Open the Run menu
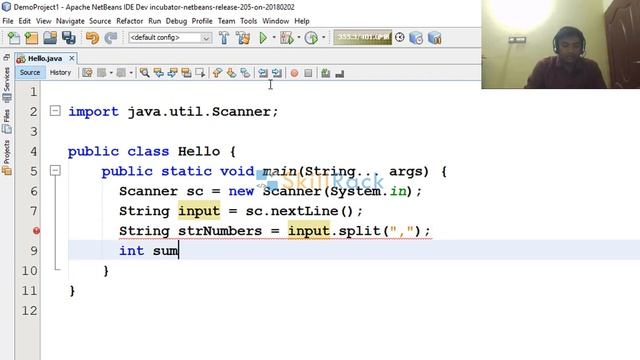Image resolution: width=640 pixels, height=360 pixels. point(154,21)
